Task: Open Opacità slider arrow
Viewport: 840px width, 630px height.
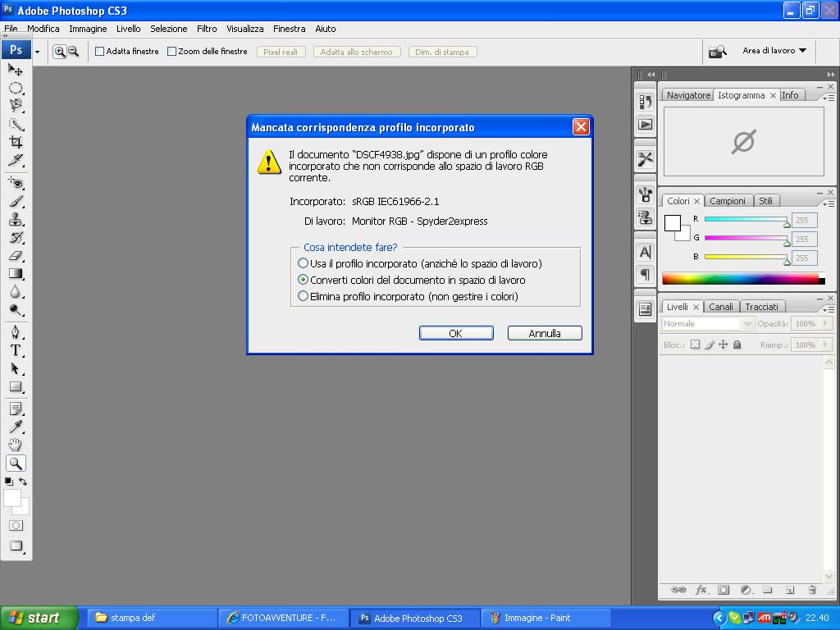Action: point(825,323)
